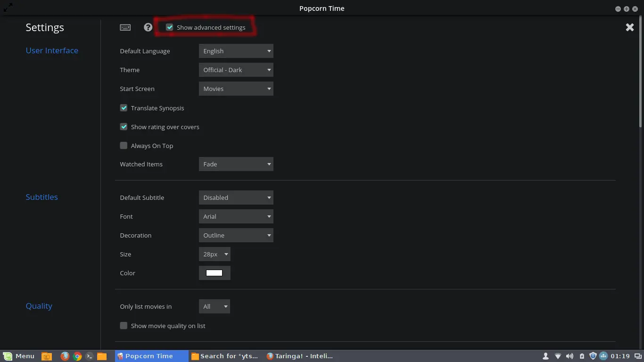Viewport: 644px width, 362px height.
Task: Open the Wi-Fi network tray icon
Action: [x=558, y=356]
